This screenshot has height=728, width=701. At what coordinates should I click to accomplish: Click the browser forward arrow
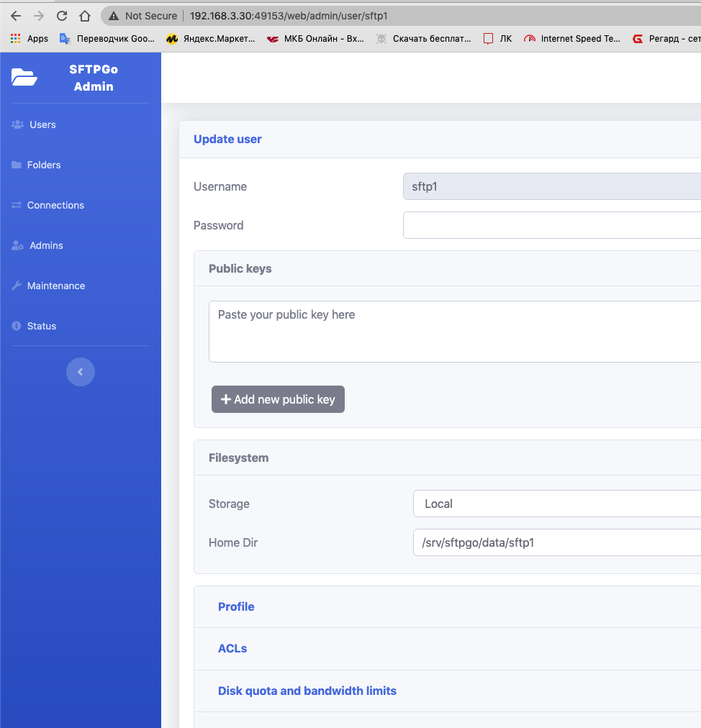point(39,16)
